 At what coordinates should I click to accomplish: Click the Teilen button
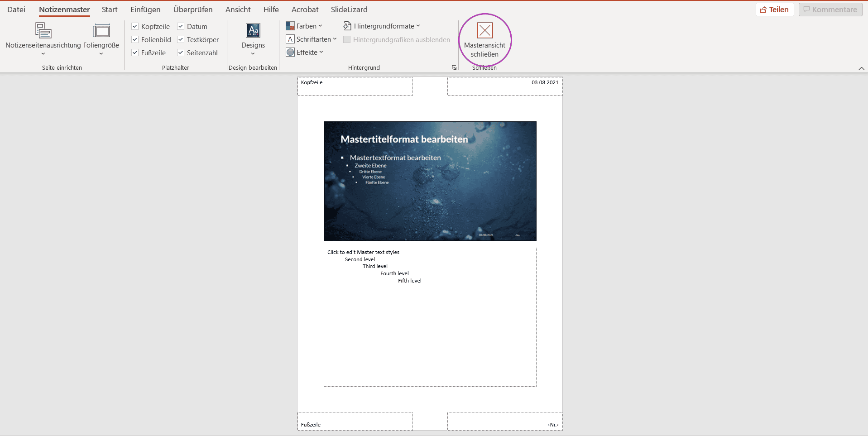click(774, 9)
